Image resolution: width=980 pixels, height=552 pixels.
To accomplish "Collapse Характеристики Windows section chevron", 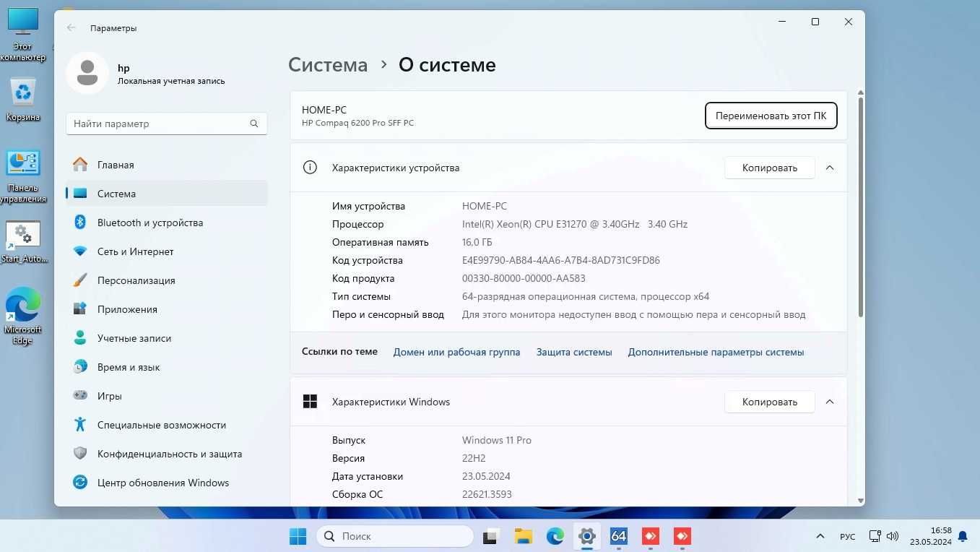I will (830, 402).
